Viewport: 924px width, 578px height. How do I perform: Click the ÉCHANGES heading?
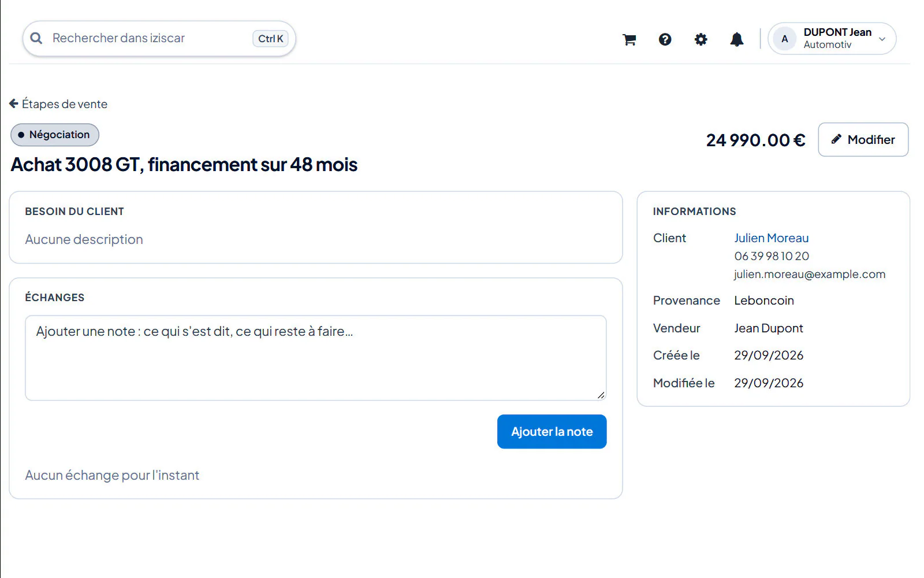click(x=55, y=297)
